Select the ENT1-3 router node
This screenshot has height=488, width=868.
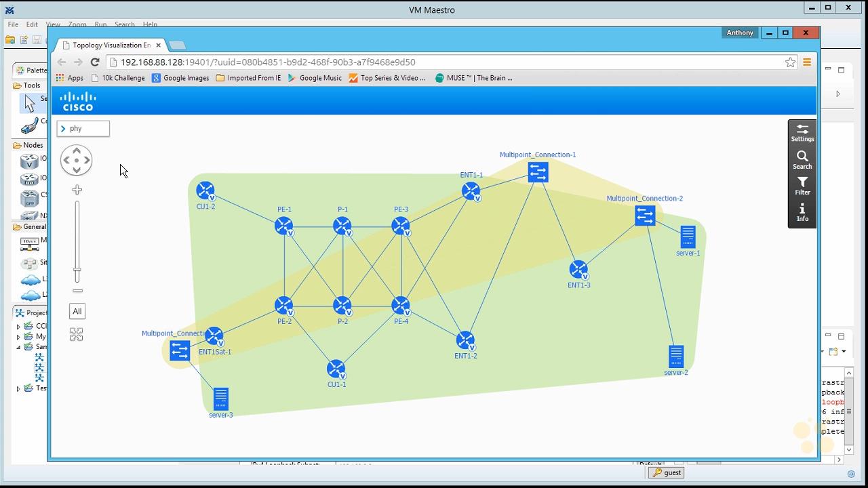click(579, 270)
